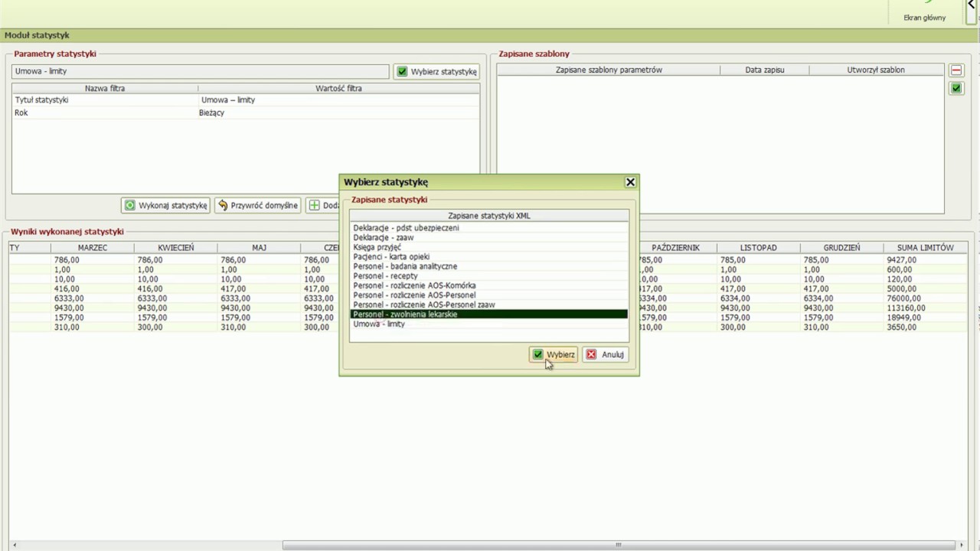
Task: Click the scrollbar left arrow
Action: point(14,546)
